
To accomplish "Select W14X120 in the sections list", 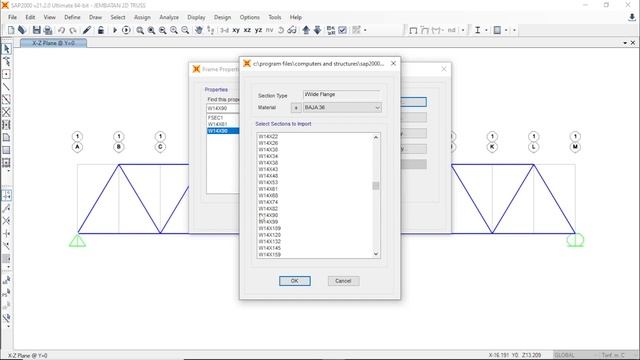I will pyautogui.click(x=269, y=235).
